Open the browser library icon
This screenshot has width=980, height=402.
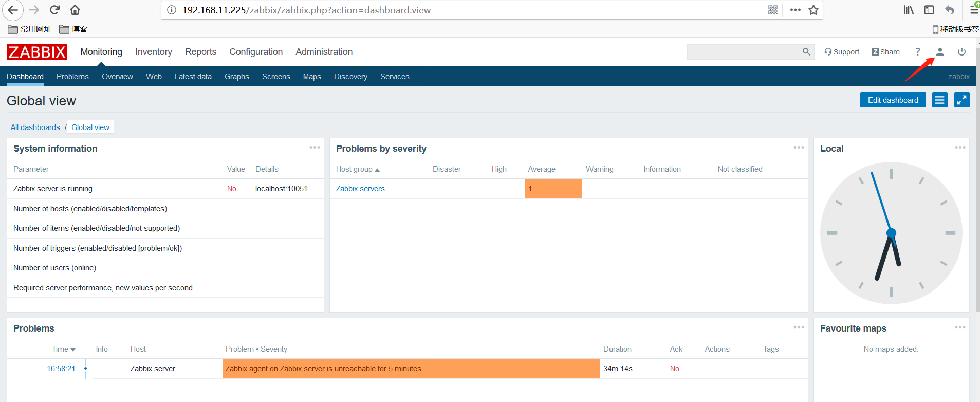coord(909,10)
